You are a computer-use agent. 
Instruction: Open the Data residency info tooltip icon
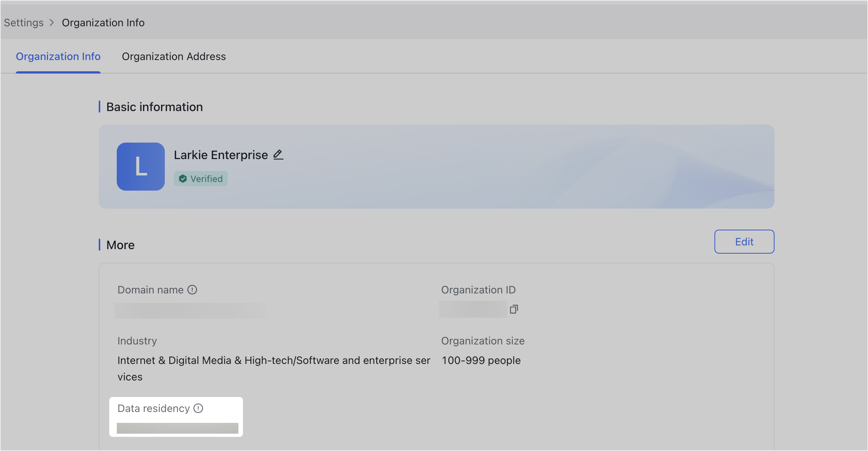[198, 408]
